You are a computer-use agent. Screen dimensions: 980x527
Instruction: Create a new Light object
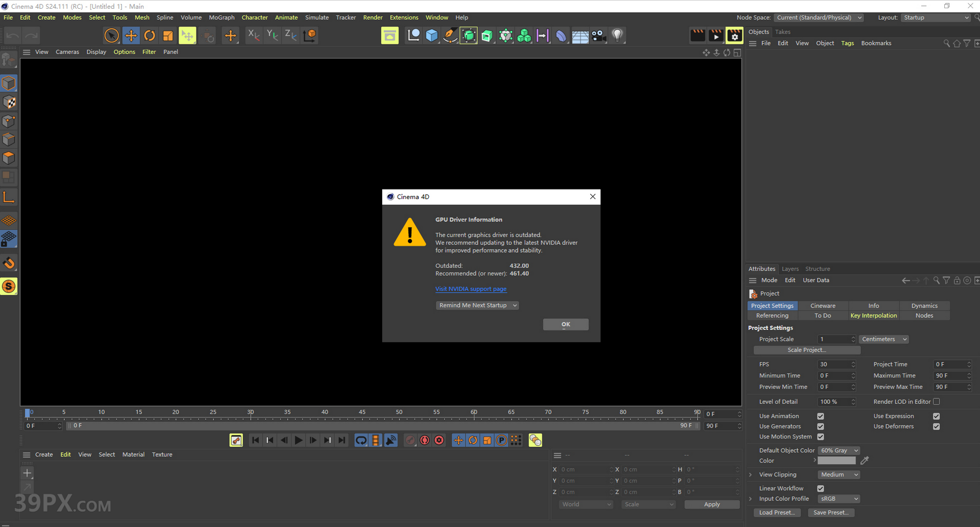pyautogui.click(x=617, y=35)
